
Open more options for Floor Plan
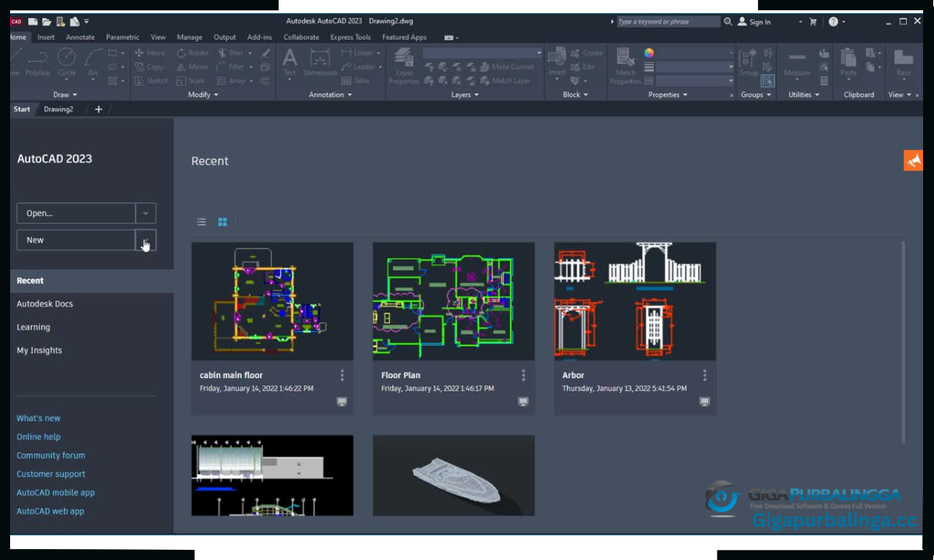click(523, 376)
